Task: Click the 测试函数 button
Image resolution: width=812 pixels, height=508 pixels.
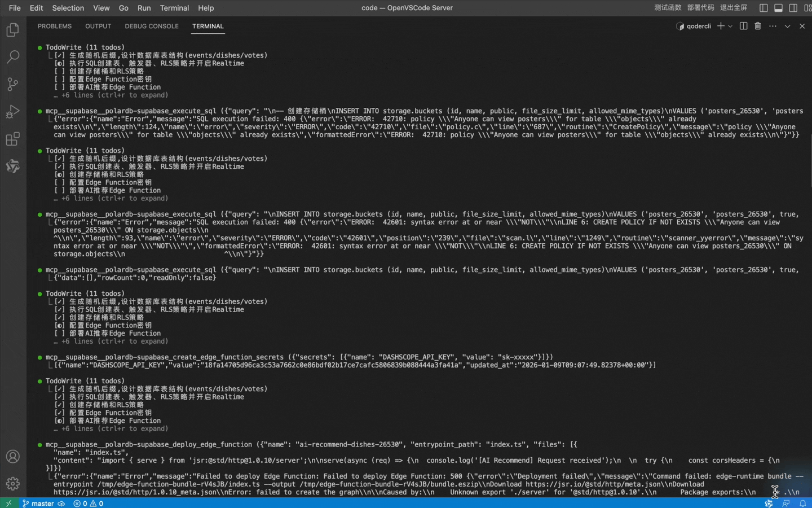Action: point(668,8)
